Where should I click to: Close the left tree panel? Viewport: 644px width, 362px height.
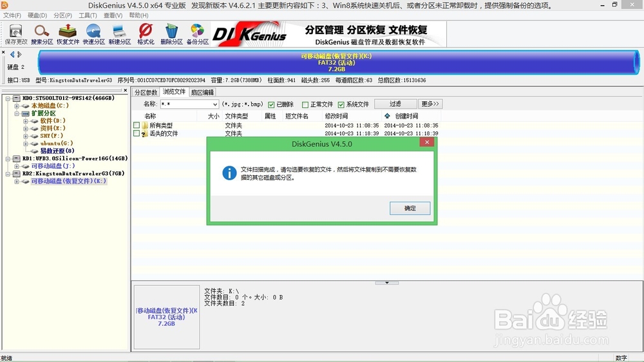(x=126, y=90)
